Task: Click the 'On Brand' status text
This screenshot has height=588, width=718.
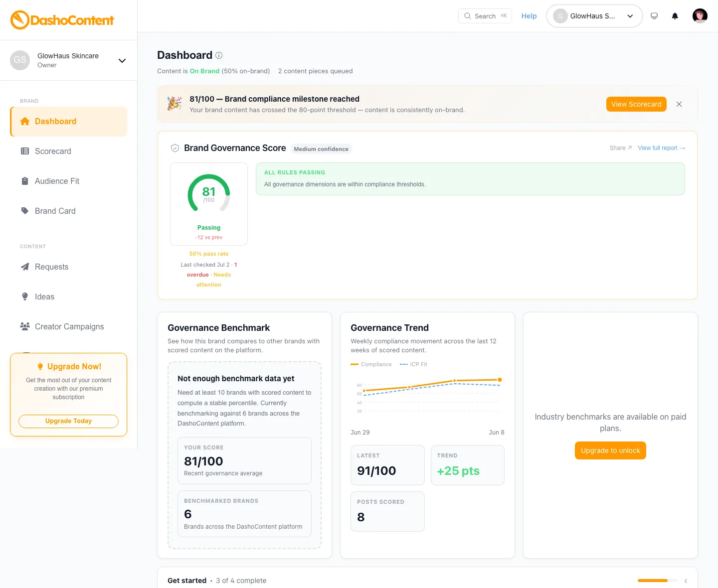Action: [204, 71]
